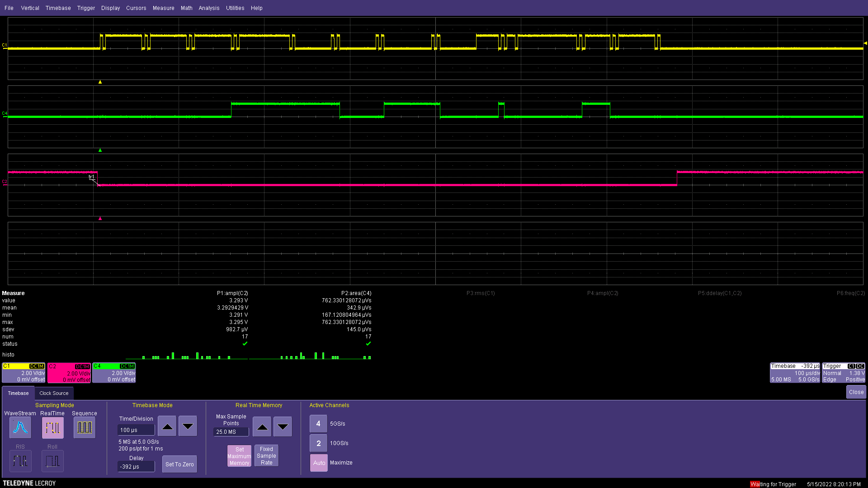
Task: Click the Teledyne LeCroy logo
Action: pyautogui.click(x=29, y=483)
